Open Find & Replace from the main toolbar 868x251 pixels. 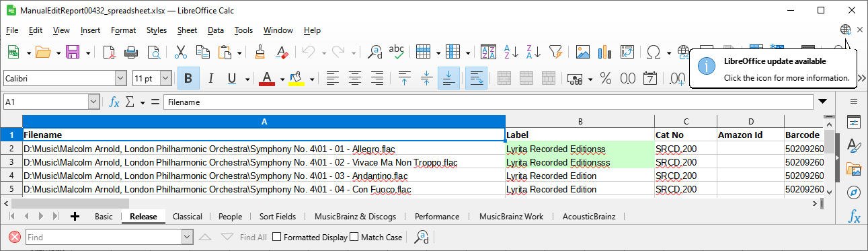coord(374,52)
